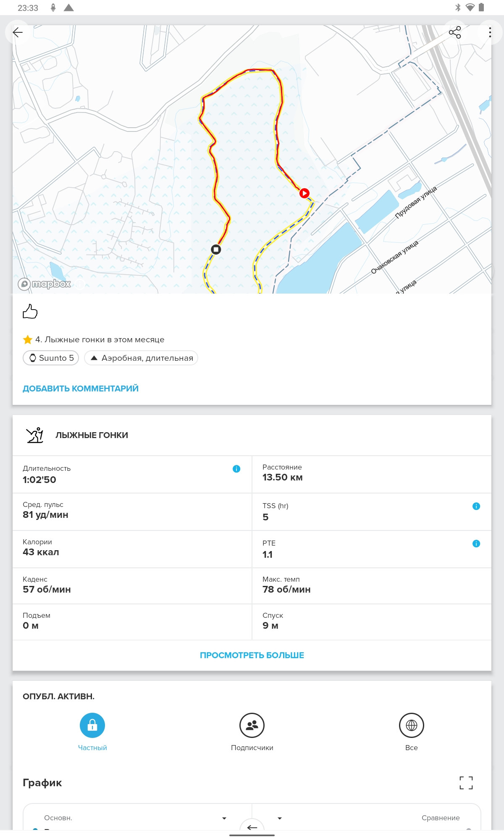Open the PTE info icon
Image resolution: width=504 pixels, height=840 pixels.
coord(476,543)
